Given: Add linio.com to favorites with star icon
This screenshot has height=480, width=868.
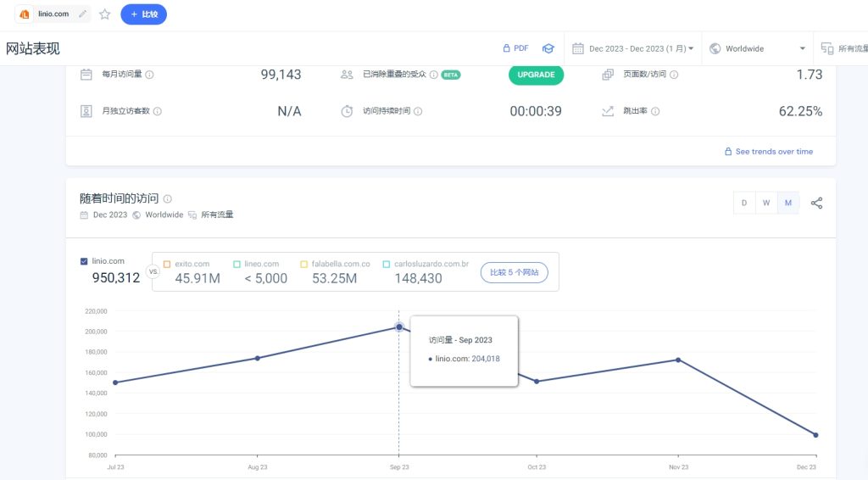Looking at the screenshot, I should [104, 14].
